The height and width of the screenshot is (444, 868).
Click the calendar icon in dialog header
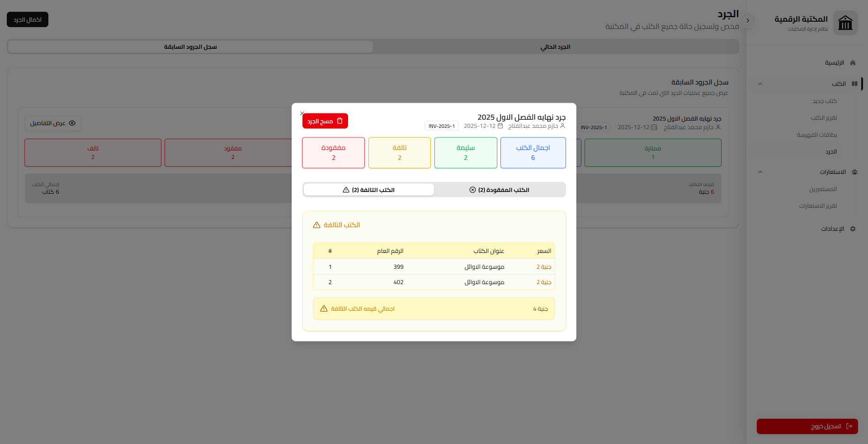500,126
